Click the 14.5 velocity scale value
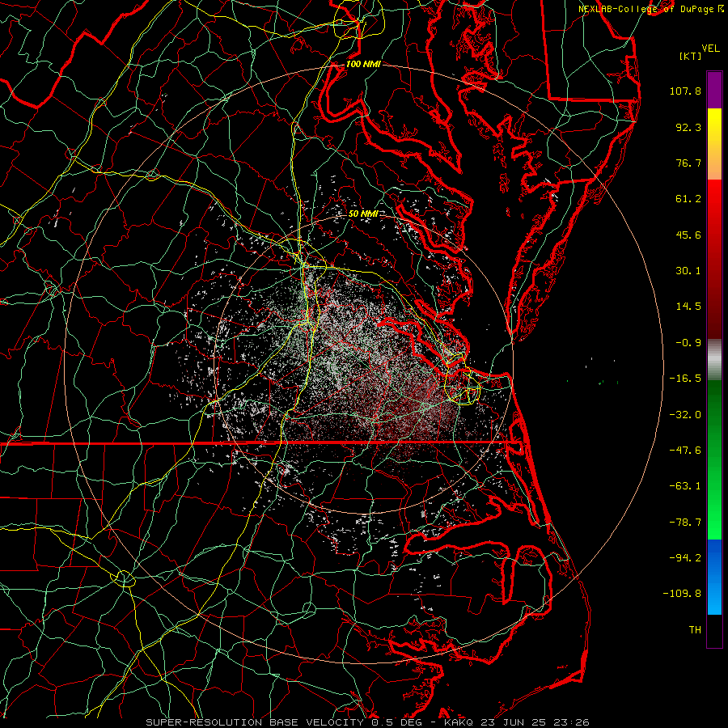Viewport: 728px width, 728px height. (x=688, y=307)
